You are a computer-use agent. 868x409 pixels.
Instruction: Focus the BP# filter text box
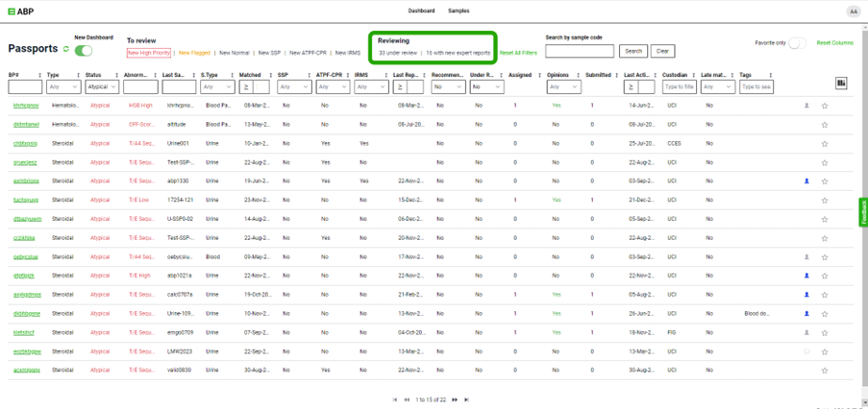[25, 86]
